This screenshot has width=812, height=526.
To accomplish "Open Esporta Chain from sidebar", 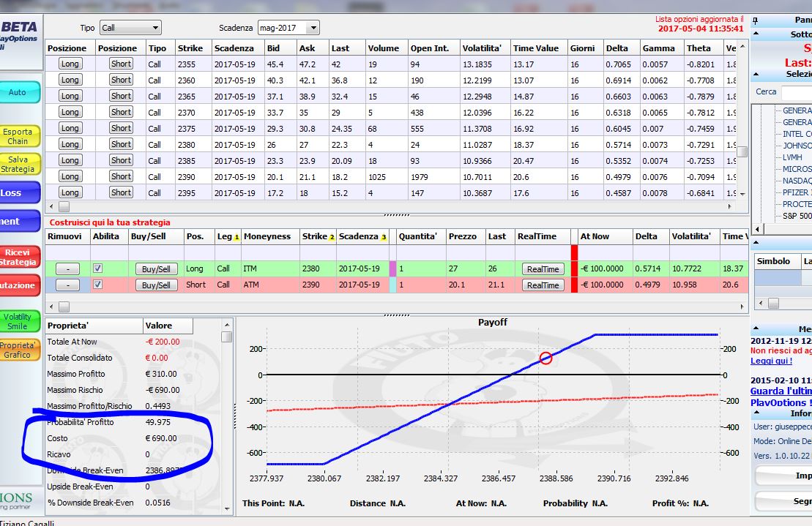I will coord(19,136).
